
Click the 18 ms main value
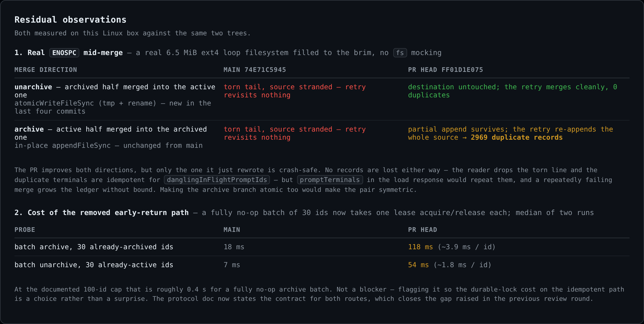click(x=234, y=247)
